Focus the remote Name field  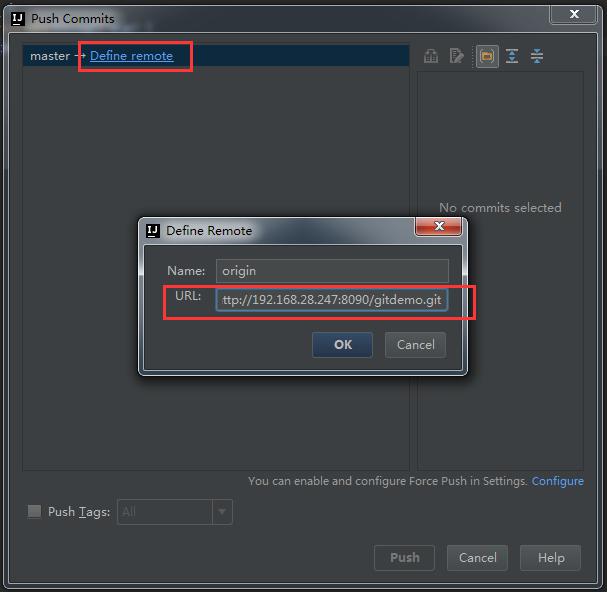coord(332,271)
